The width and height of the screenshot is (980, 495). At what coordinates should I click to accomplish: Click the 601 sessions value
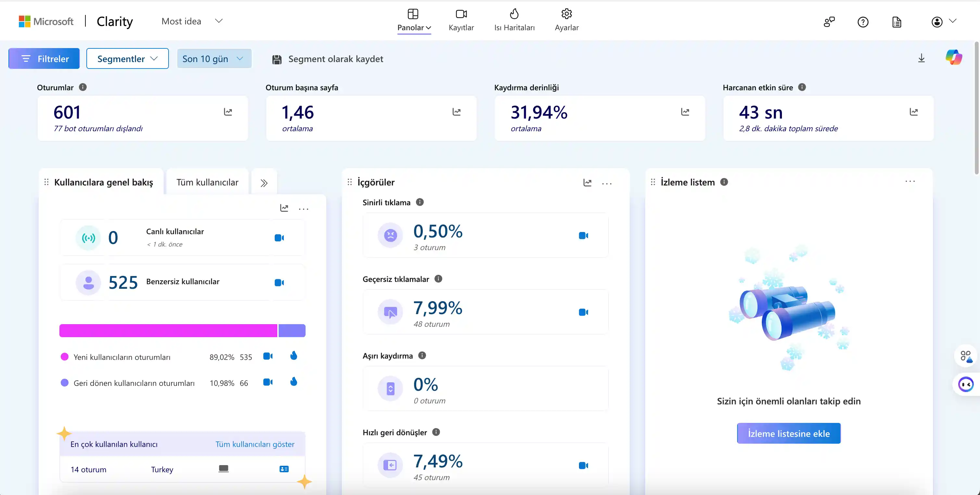tap(67, 112)
